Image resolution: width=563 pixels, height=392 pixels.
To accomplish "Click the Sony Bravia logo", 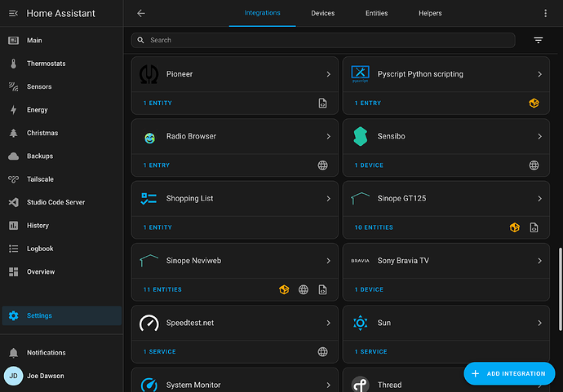I will [360, 261].
